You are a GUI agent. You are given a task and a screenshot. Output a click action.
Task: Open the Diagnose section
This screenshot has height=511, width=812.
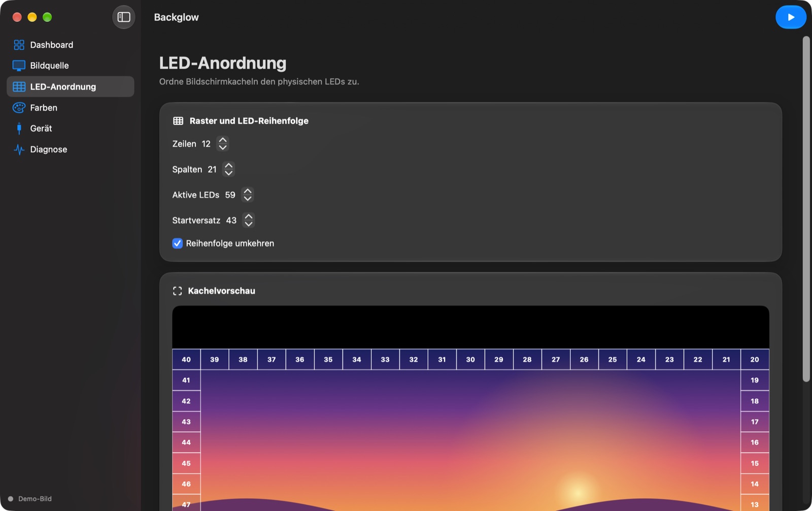71,149
